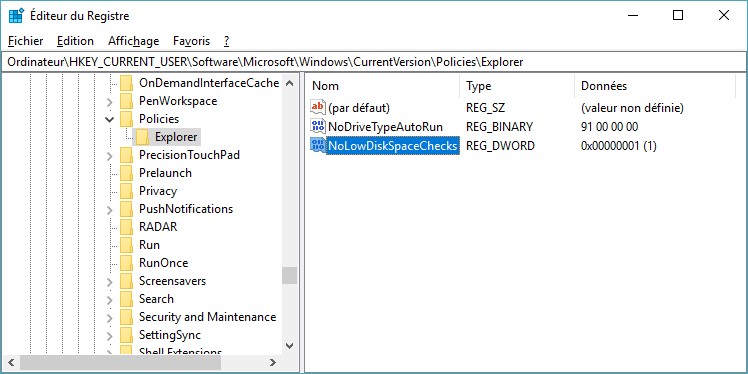Click the (valeur non définie) data cell
The width and height of the screenshot is (748, 374).
coord(632,108)
